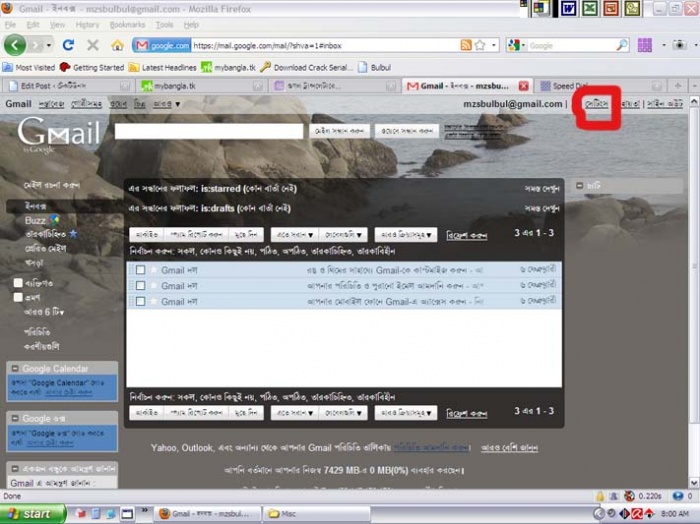Click the Sign out link at top right

click(x=665, y=104)
